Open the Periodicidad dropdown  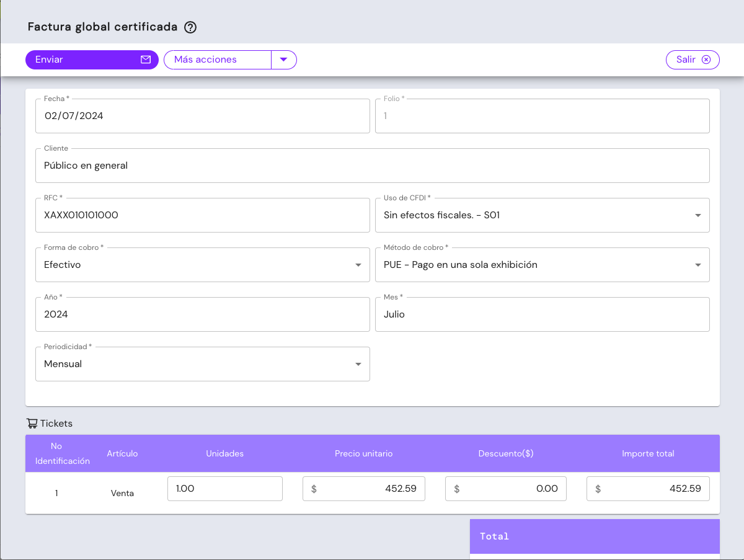tap(358, 364)
